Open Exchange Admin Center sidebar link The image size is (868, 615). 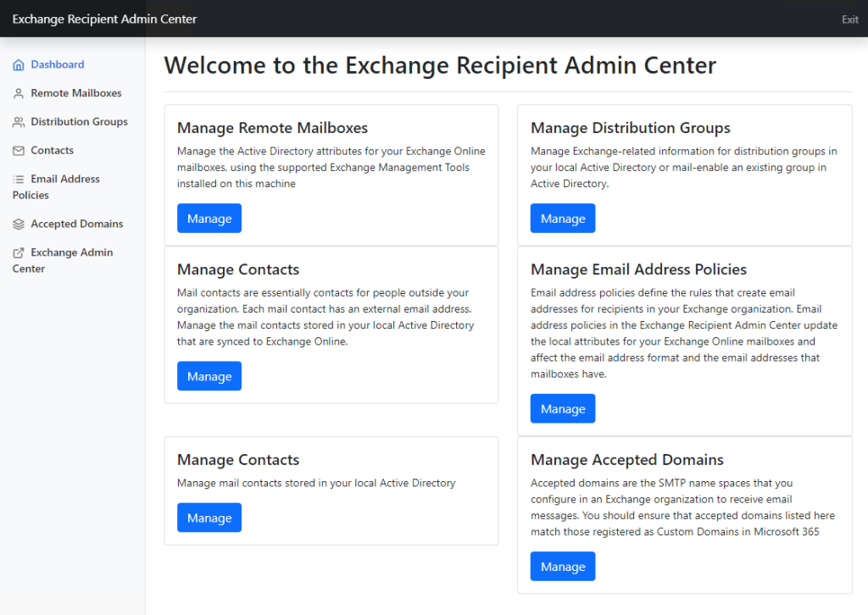63,261
